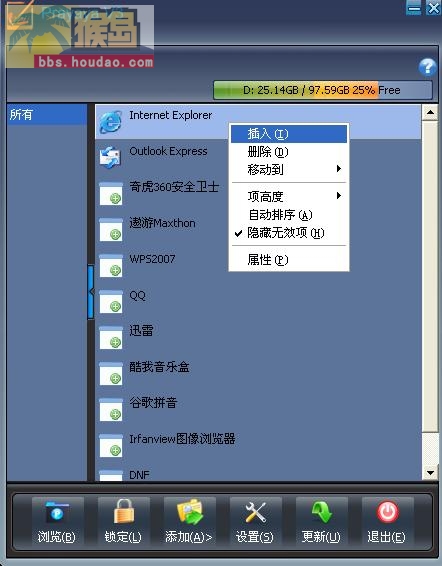The width and height of the screenshot is (442, 566).
Task: Click the QQ item icon
Action: click(111, 301)
